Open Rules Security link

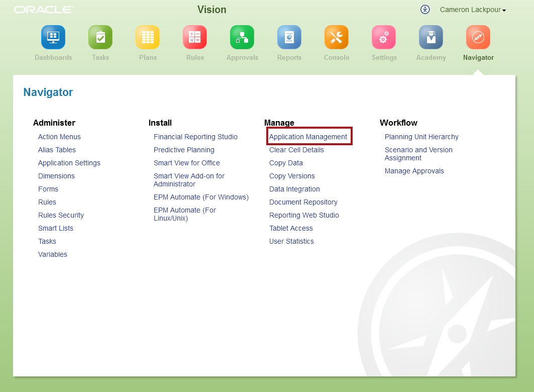coord(61,215)
